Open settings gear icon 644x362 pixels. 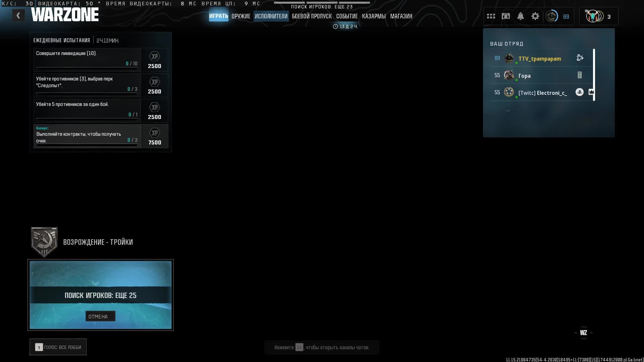tap(535, 16)
